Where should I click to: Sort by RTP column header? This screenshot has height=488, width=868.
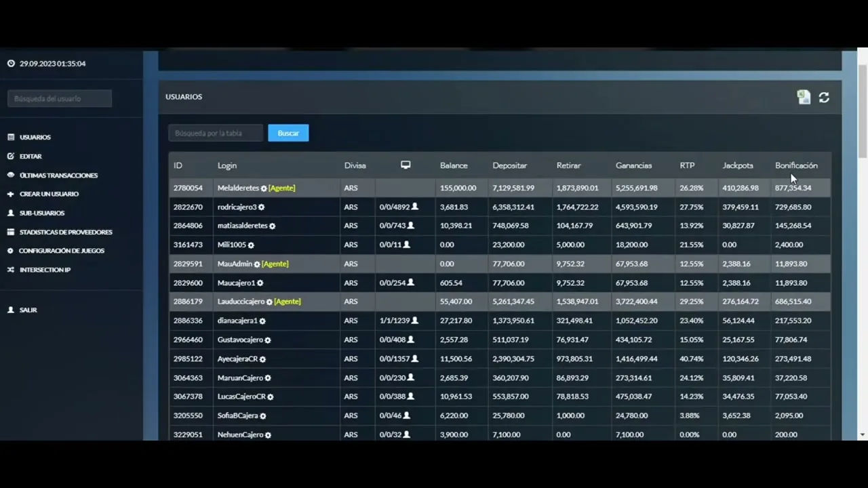coord(688,165)
